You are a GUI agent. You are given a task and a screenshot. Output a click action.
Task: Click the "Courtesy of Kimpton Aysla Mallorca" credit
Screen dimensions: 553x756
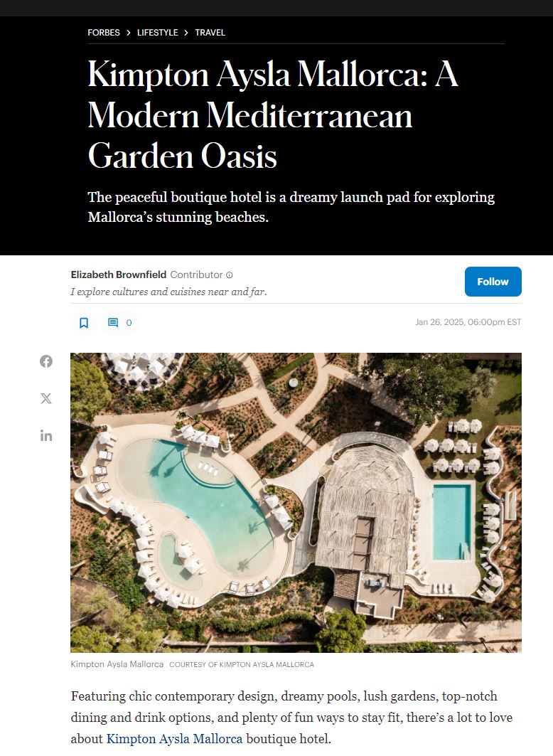coord(241,664)
